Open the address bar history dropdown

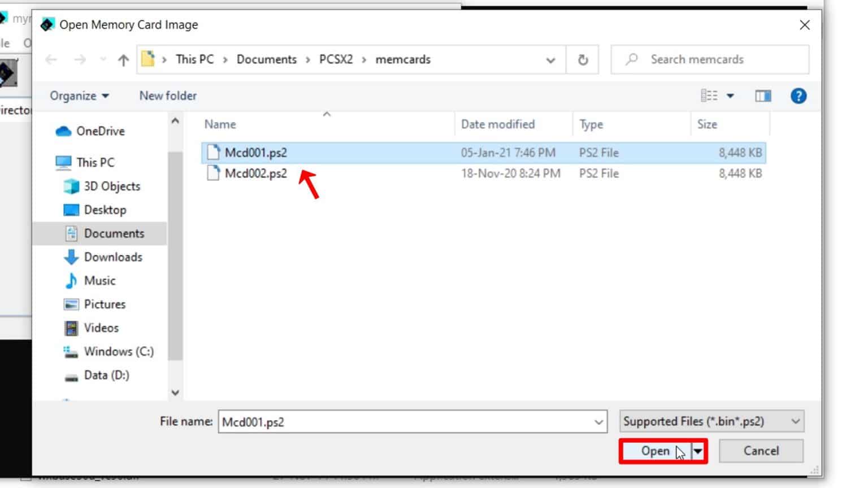[549, 59]
